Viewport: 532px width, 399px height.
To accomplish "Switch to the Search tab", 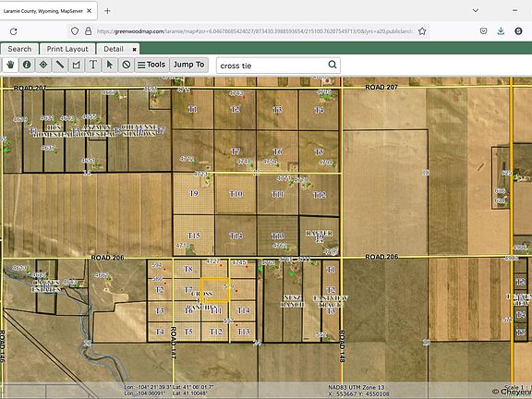I will pyautogui.click(x=19, y=49).
